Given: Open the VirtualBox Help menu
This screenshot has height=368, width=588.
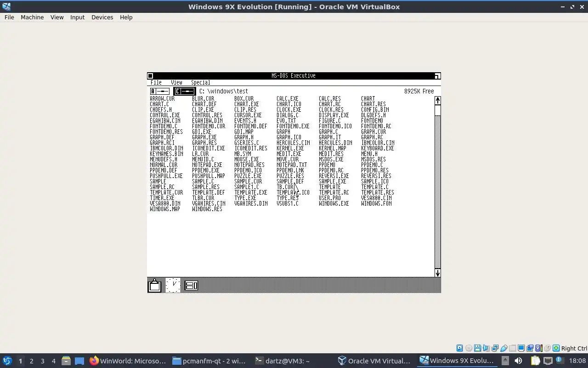Looking at the screenshot, I should (126, 17).
